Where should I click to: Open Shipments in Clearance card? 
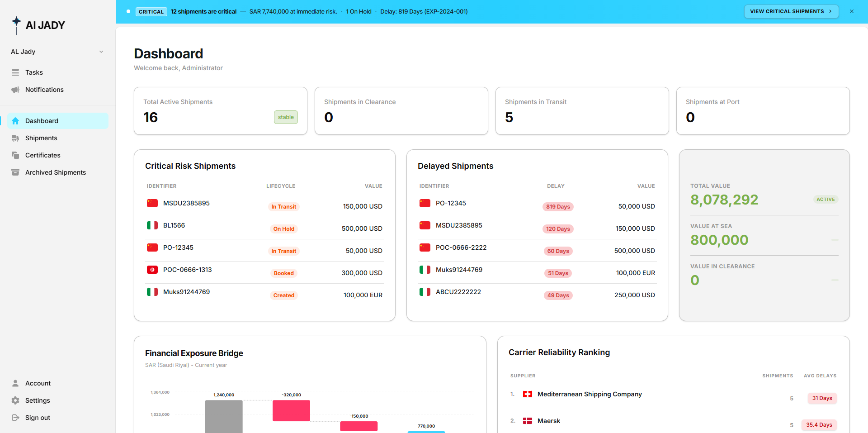pos(401,111)
